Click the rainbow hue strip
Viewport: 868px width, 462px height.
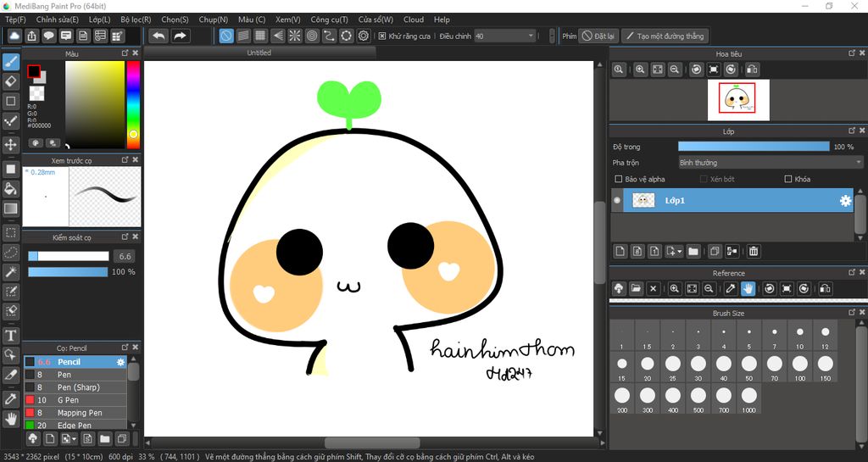(x=133, y=104)
